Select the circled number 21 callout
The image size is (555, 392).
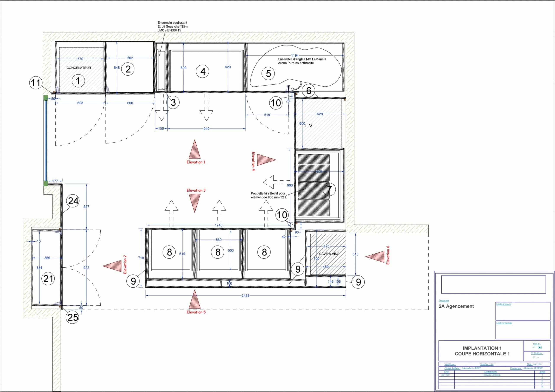coord(48,279)
